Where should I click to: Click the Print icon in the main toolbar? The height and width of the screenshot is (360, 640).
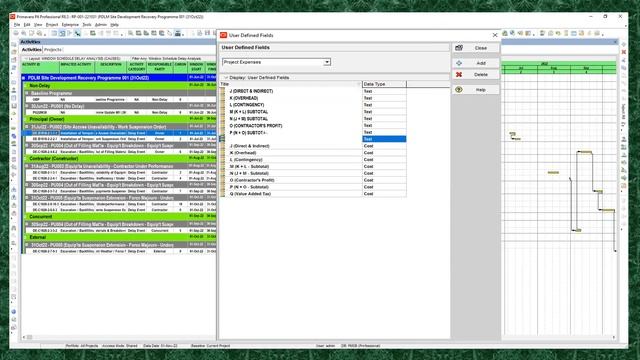pos(16,33)
